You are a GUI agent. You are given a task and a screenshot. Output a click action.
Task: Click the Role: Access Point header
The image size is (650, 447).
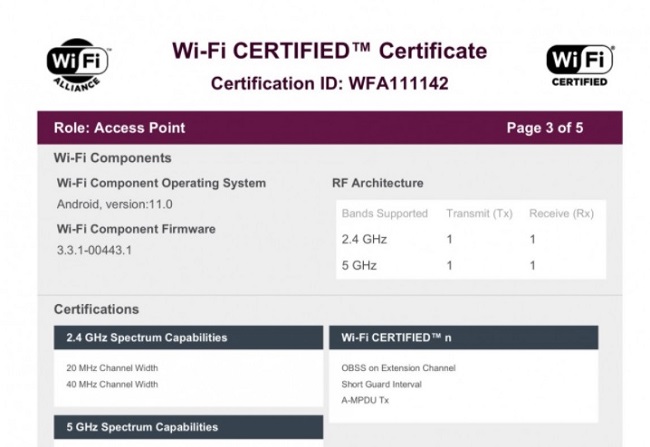coord(119,128)
